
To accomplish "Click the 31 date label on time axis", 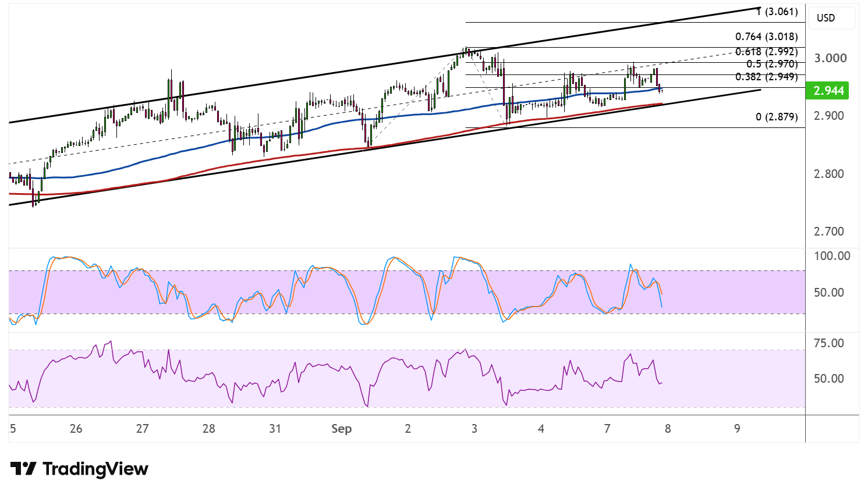I will (x=275, y=429).
